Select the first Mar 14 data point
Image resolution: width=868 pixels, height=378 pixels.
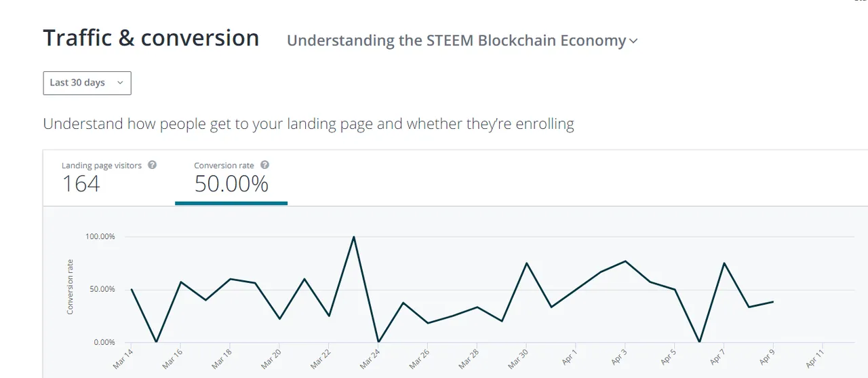click(132, 290)
